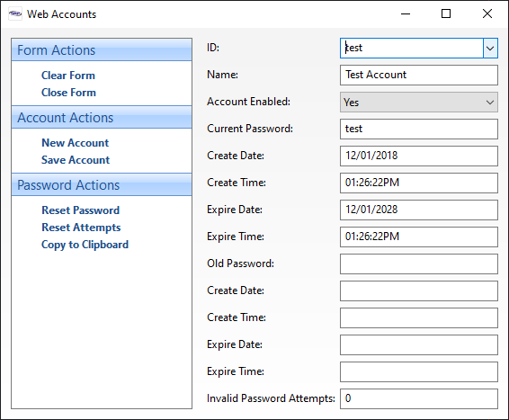Image resolution: width=509 pixels, height=420 pixels.
Task: Collapse the Password Actions section header
Action: [102, 185]
